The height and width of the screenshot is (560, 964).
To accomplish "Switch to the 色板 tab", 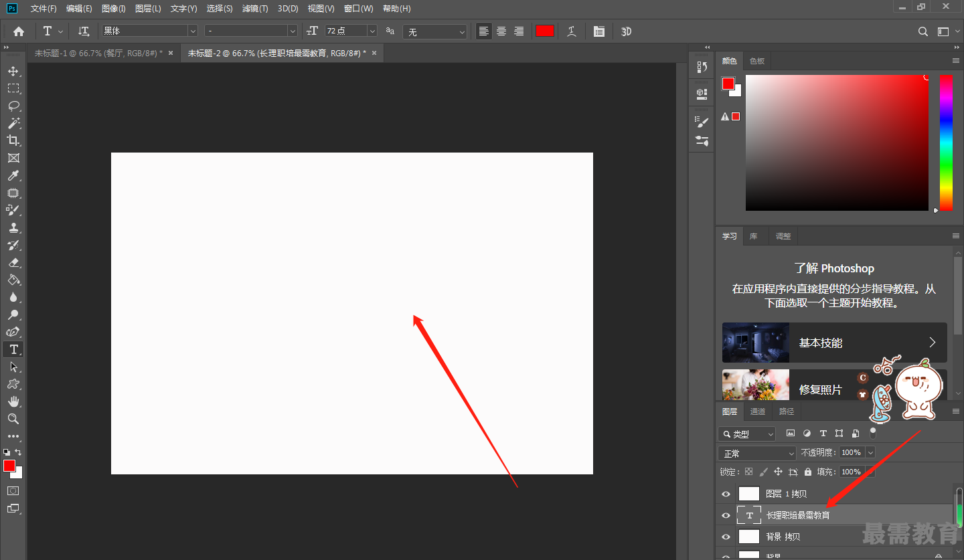I will click(757, 61).
